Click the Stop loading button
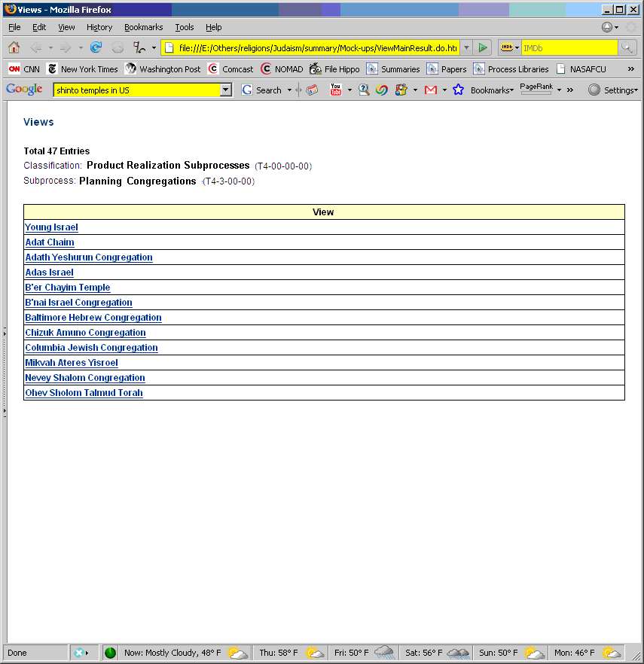 pos(118,47)
